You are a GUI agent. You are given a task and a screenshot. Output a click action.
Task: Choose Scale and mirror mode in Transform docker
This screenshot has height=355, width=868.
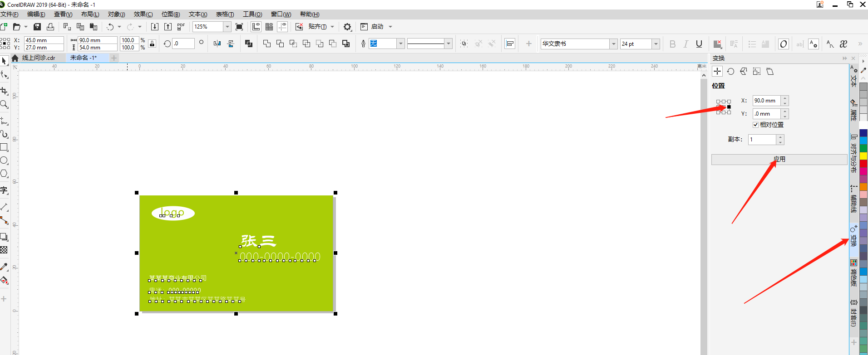[744, 71]
